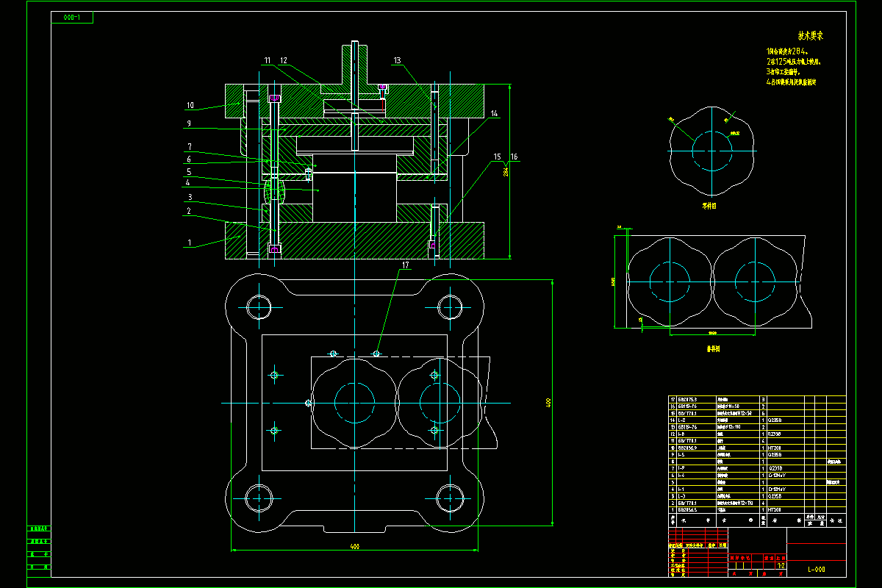Click callout number 17 above plan view
This screenshot has height=588, width=882.
tap(404, 265)
